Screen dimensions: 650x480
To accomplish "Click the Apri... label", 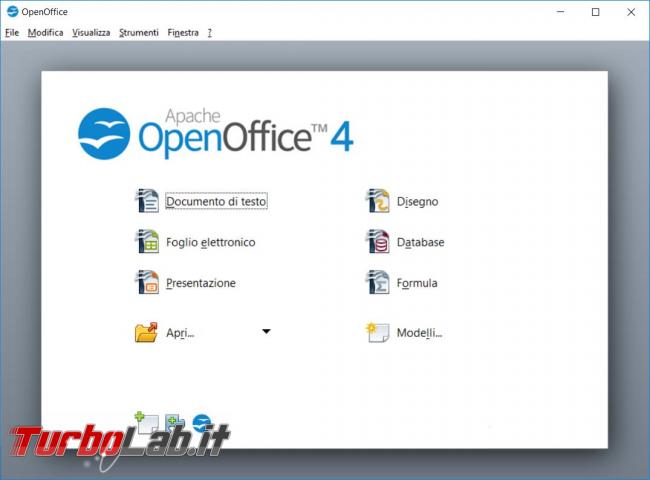I will point(180,333).
